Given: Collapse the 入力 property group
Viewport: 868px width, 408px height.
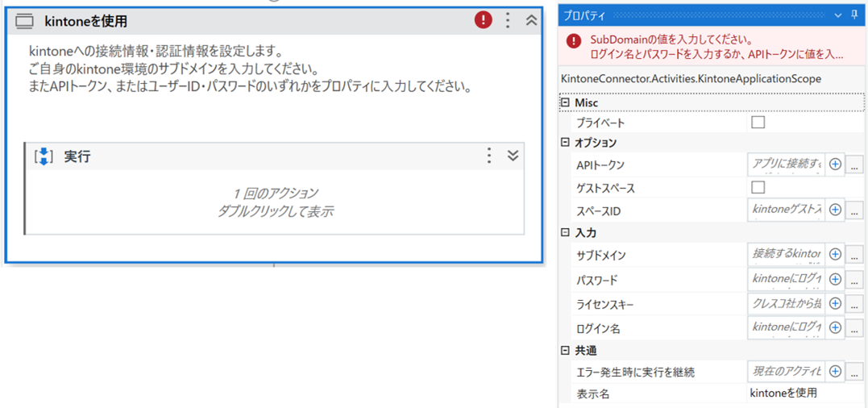Looking at the screenshot, I should tap(565, 233).
